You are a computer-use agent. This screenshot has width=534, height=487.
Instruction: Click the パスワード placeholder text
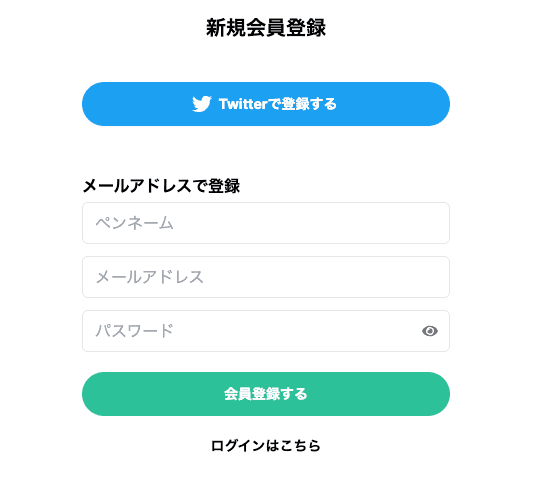coord(135,331)
